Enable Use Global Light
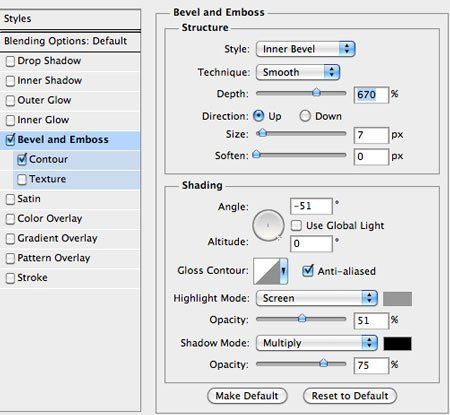Image resolution: width=450 pixels, height=415 pixels. [x=296, y=226]
